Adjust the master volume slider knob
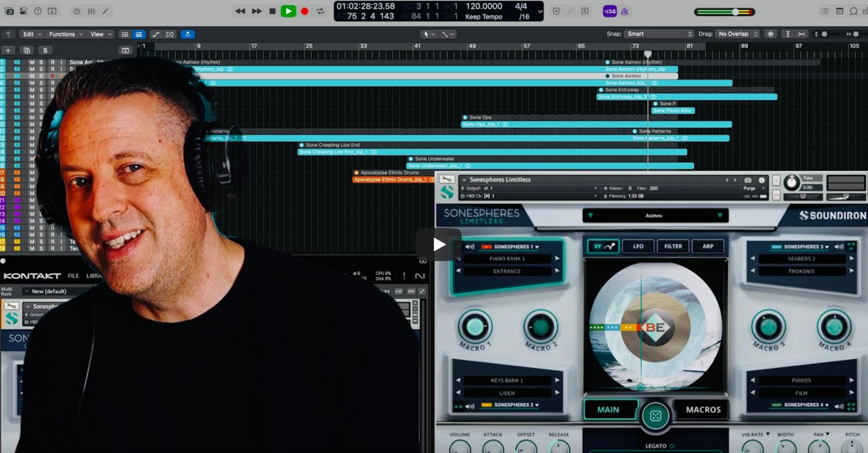This screenshot has height=453, width=868. pos(735,12)
